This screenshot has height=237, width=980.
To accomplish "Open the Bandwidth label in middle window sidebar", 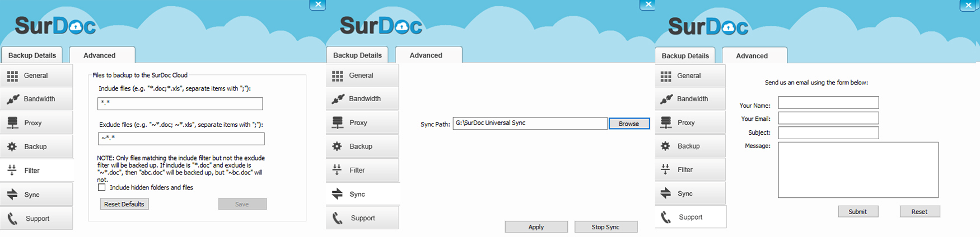I will (x=365, y=98).
